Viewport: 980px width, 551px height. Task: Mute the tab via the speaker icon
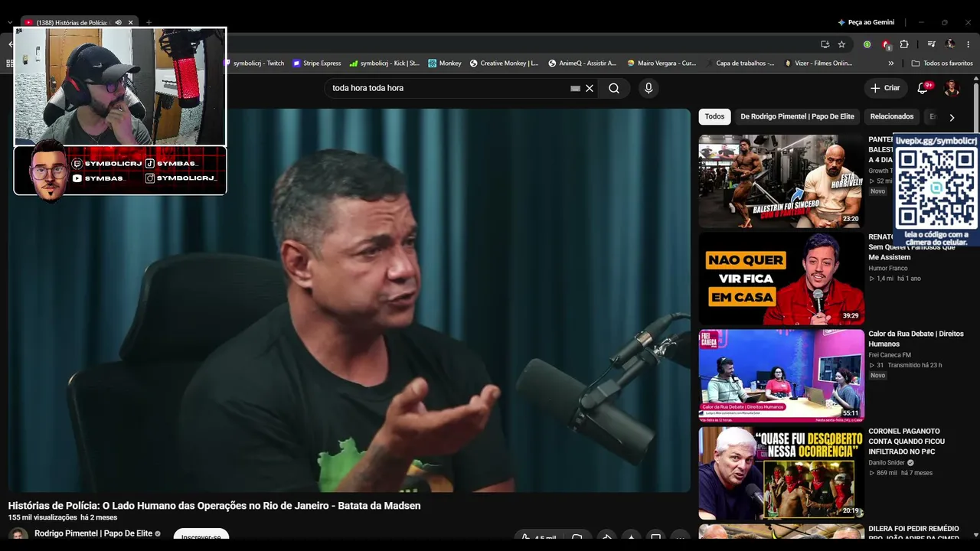pyautogui.click(x=118, y=23)
